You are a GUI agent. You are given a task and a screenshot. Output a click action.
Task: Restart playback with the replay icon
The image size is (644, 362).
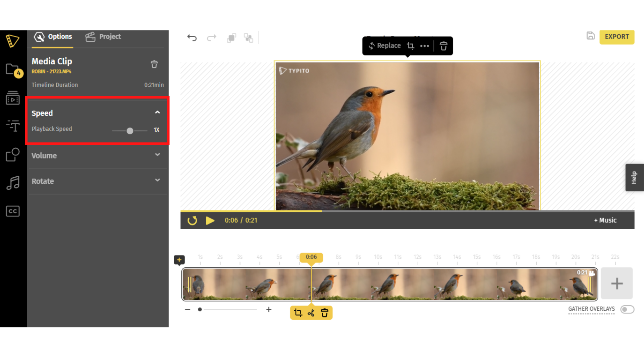pyautogui.click(x=192, y=221)
